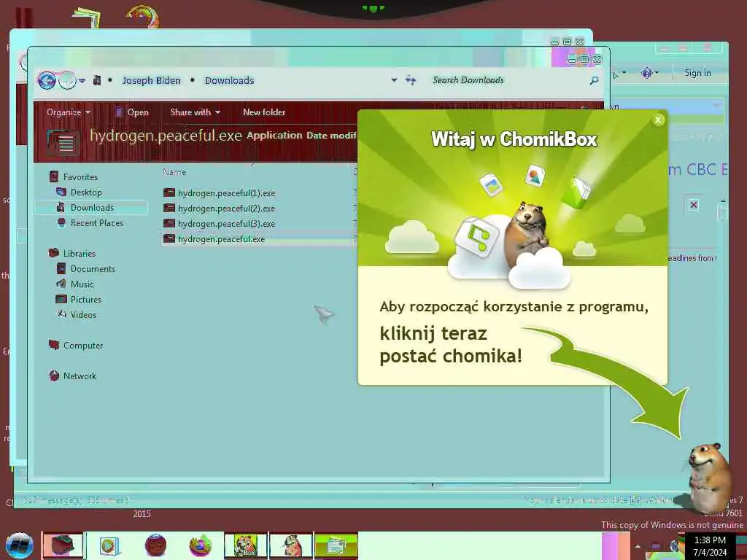Click the icon of hydrogen.peaceful(2).exe
Screen dimensions: 747x560
pos(169,208)
